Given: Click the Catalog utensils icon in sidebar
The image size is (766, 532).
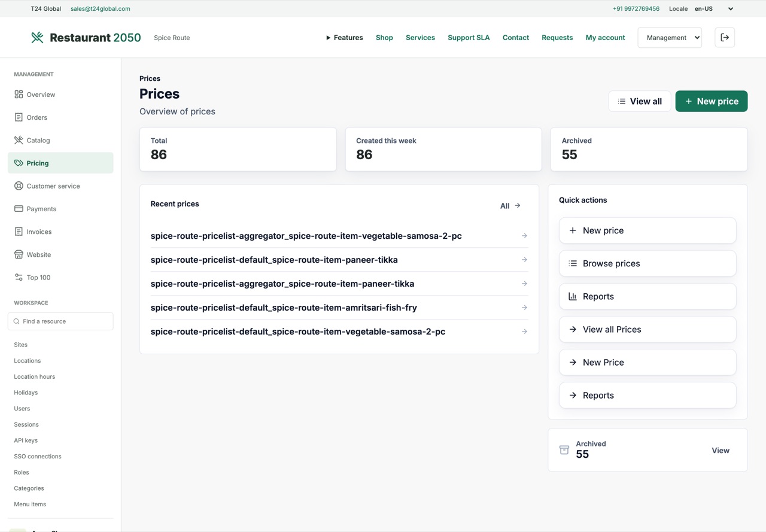Looking at the screenshot, I should [19, 140].
